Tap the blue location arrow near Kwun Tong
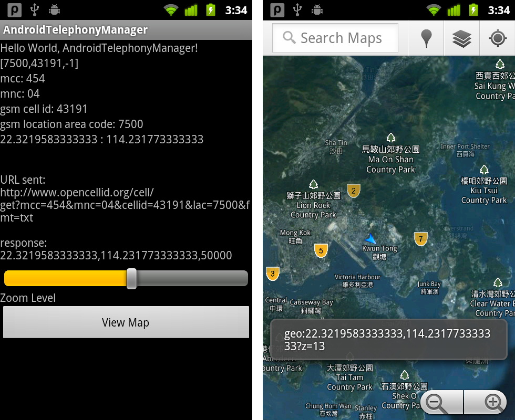 pos(370,238)
